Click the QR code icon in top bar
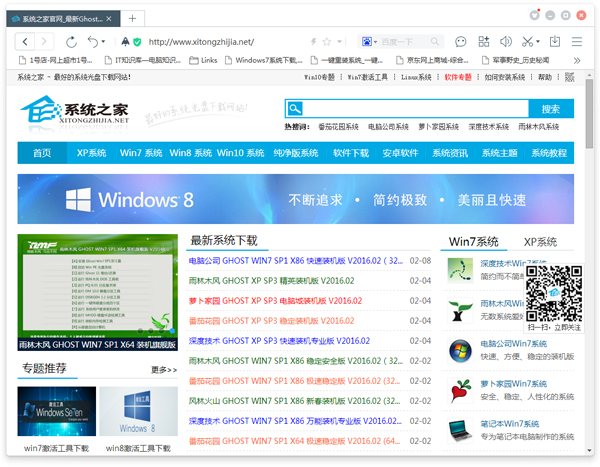The width and height of the screenshot is (600, 467). click(569, 77)
